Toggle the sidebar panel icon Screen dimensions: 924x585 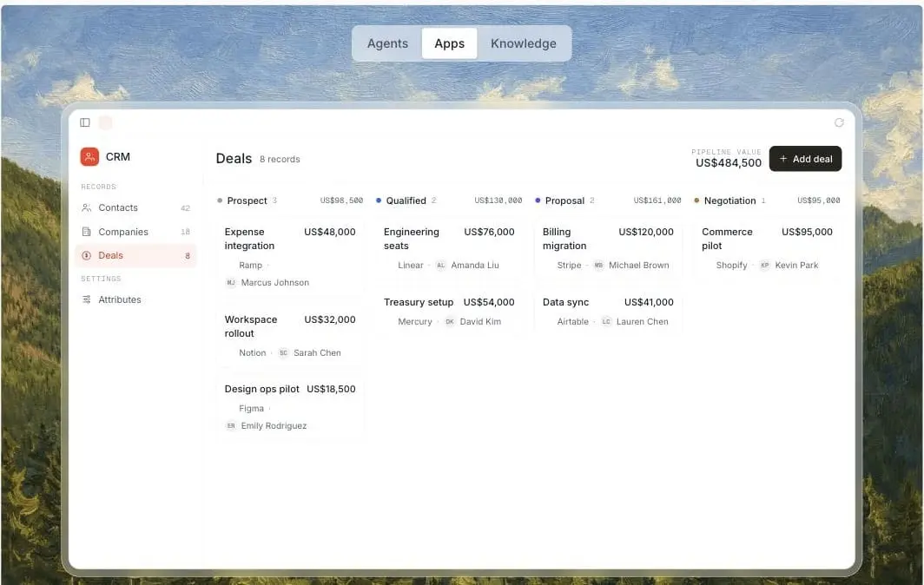(x=85, y=122)
